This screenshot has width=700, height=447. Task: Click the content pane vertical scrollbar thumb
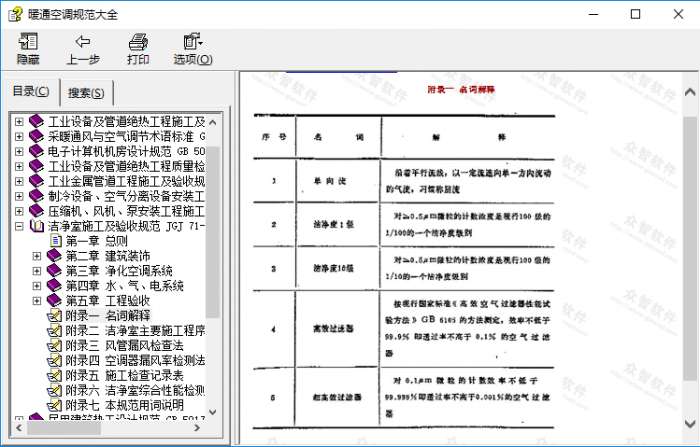click(690, 249)
